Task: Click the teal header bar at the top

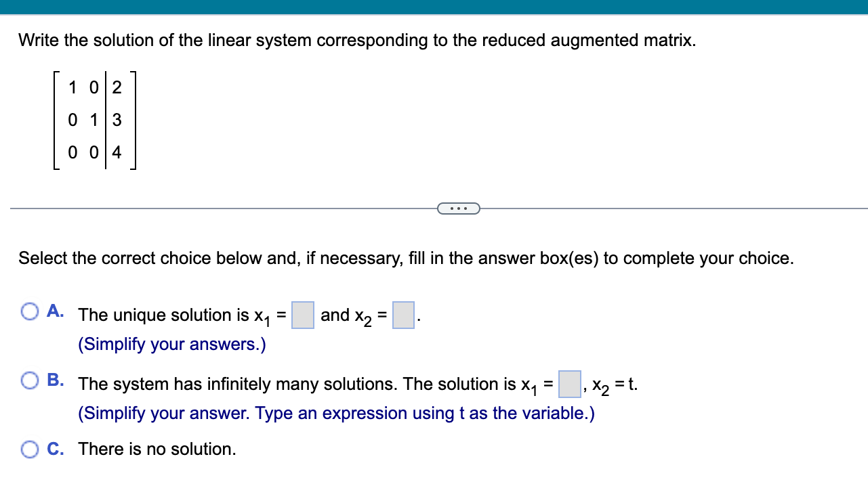Action: tap(434, 7)
